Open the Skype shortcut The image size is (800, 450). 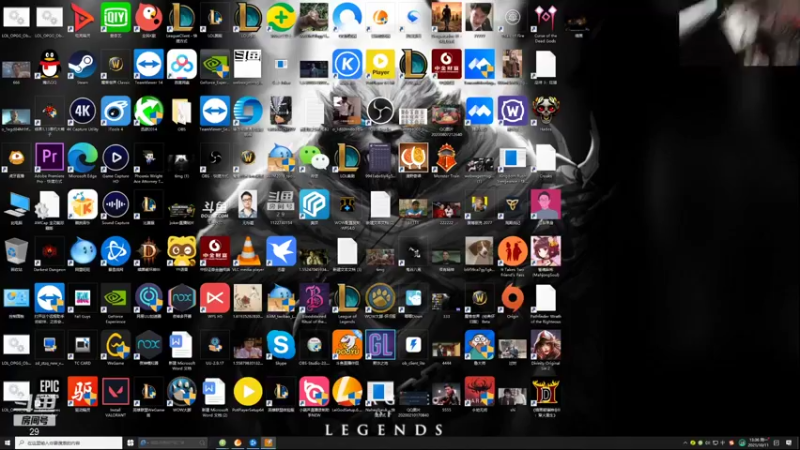[281, 345]
